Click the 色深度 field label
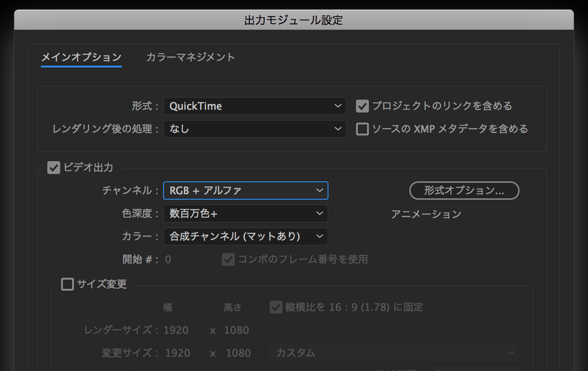The width and height of the screenshot is (588, 371). tap(140, 214)
